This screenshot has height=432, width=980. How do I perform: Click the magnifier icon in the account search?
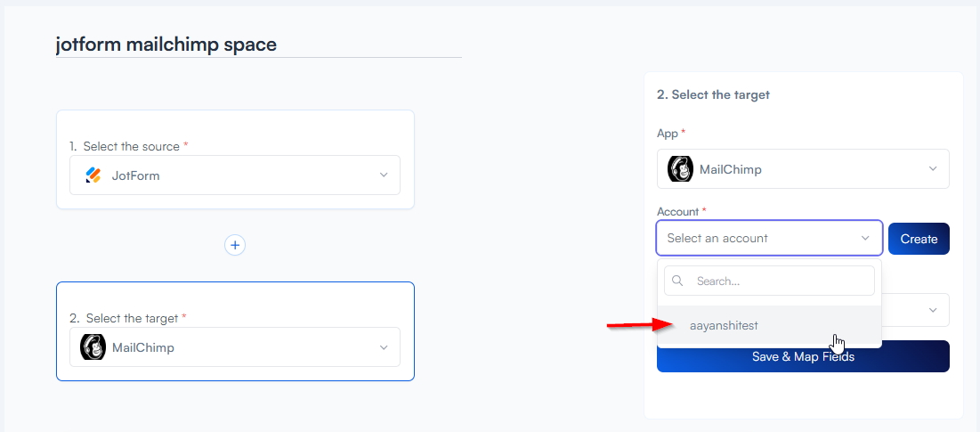click(678, 281)
